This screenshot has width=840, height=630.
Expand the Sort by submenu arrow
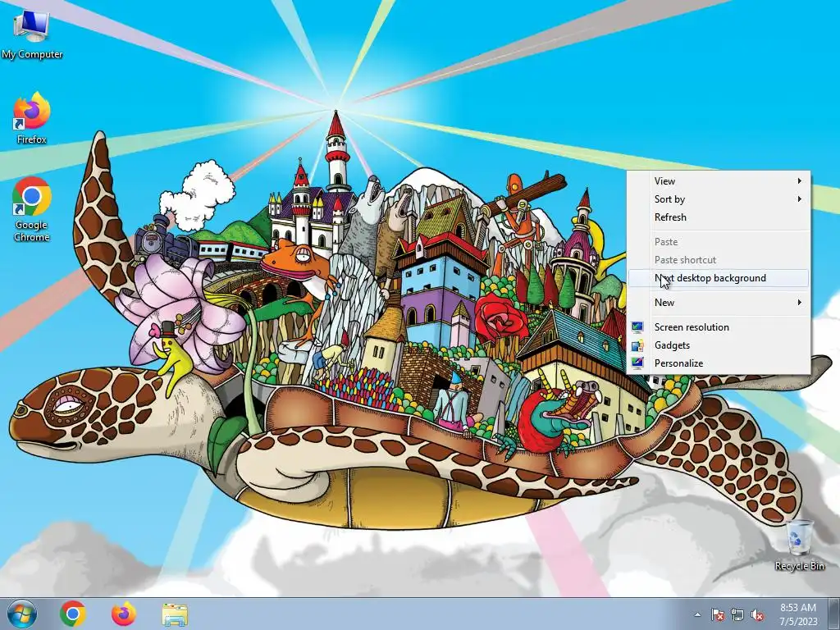coord(799,199)
